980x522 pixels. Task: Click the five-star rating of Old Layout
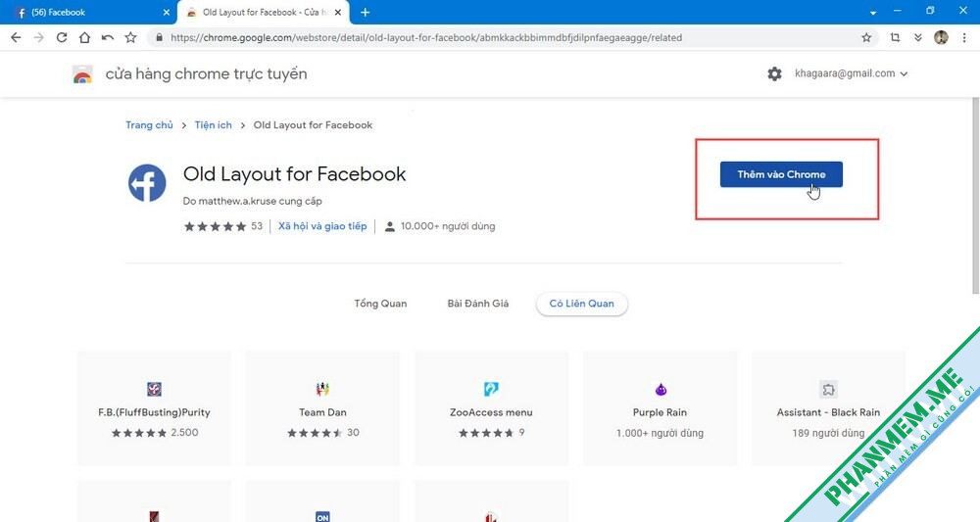[x=215, y=226]
